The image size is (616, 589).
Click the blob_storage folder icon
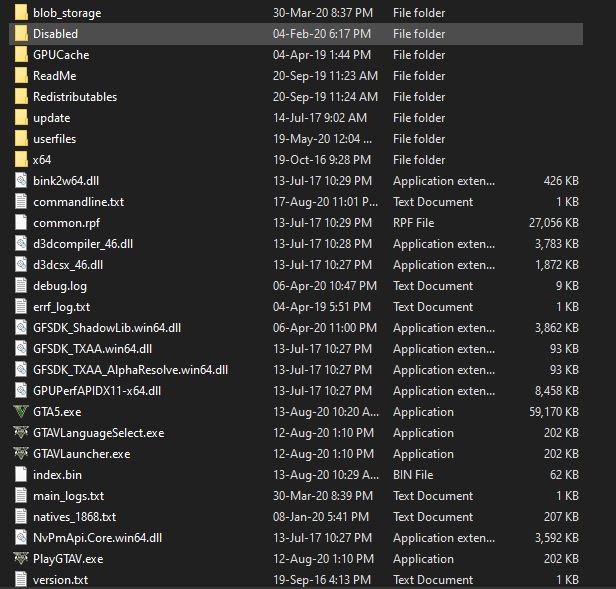pos(21,13)
